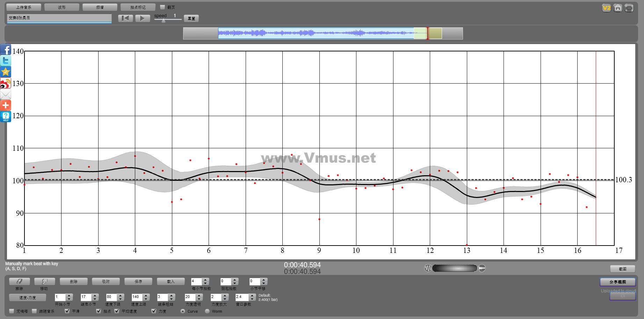Click the home icon at top right
Viewport: 644px width, 319px height.
[x=618, y=8]
